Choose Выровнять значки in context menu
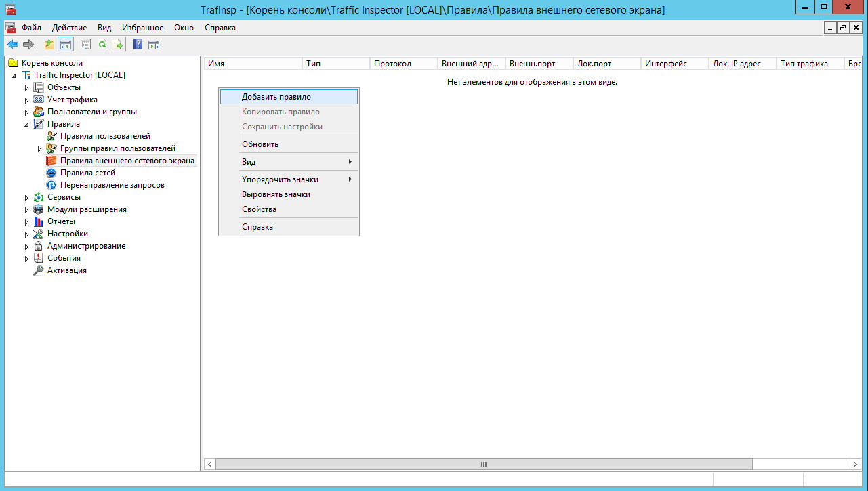The width and height of the screenshot is (868, 491). coord(289,194)
